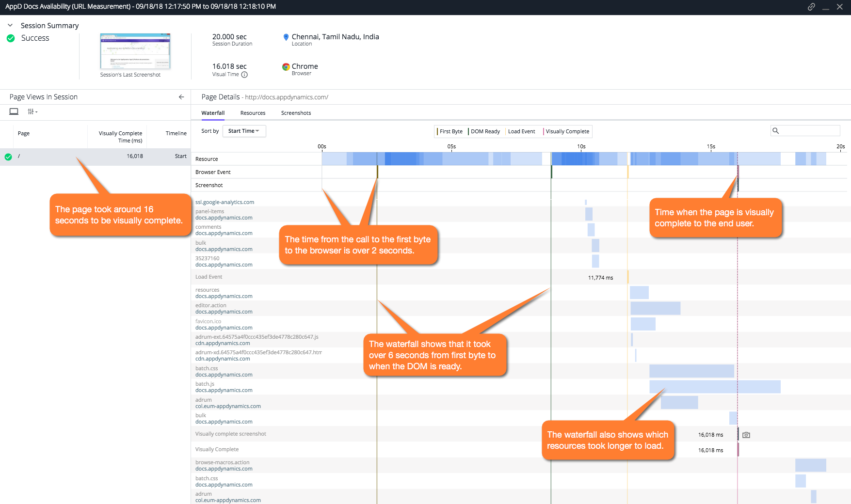Select the batch.js resource row
Image resolution: width=851 pixels, height=504 pixels.
click(521, 387)
